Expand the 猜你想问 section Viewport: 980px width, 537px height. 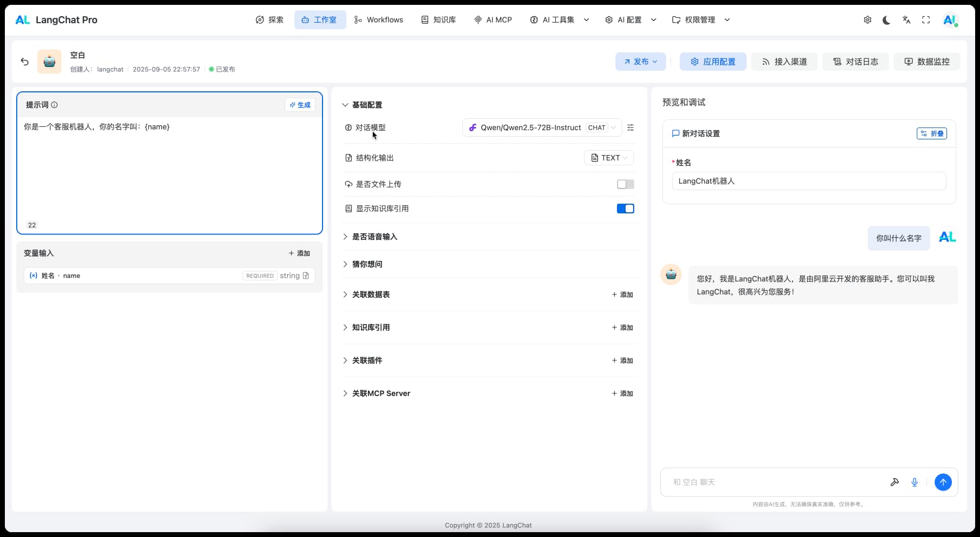coord(367,264)
